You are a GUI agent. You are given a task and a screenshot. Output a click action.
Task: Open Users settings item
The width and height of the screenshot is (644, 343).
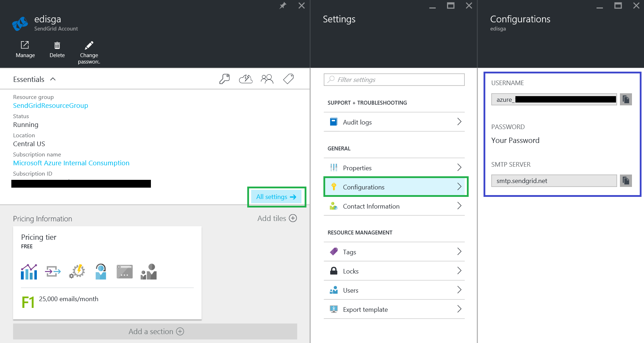pos(394,290)
